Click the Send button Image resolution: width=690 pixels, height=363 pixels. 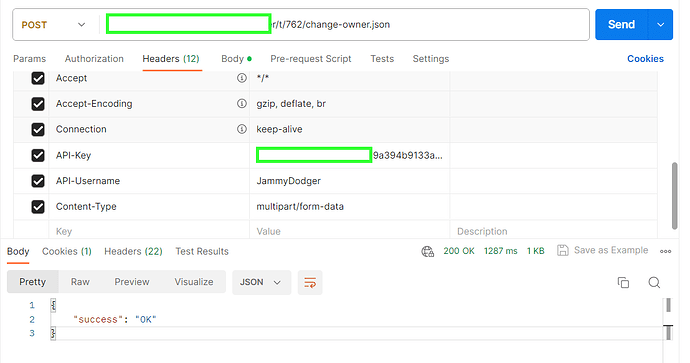click(621, 25)
